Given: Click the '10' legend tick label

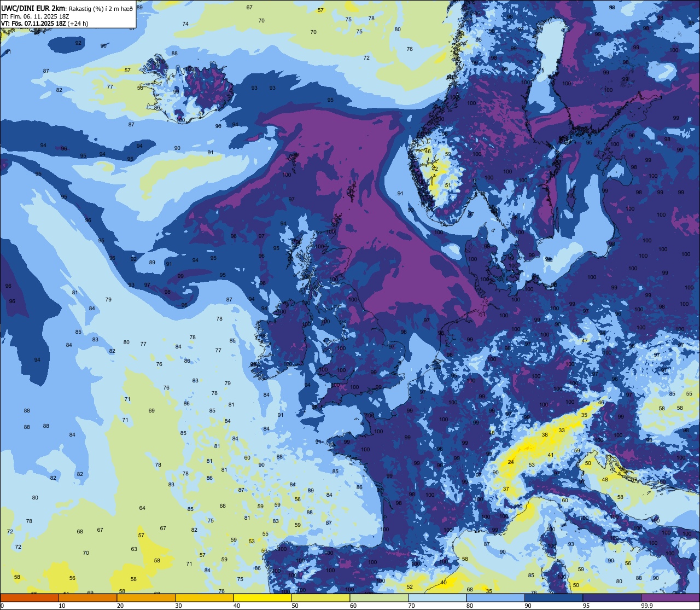Looking at the screenshot, I should point(62,606).
